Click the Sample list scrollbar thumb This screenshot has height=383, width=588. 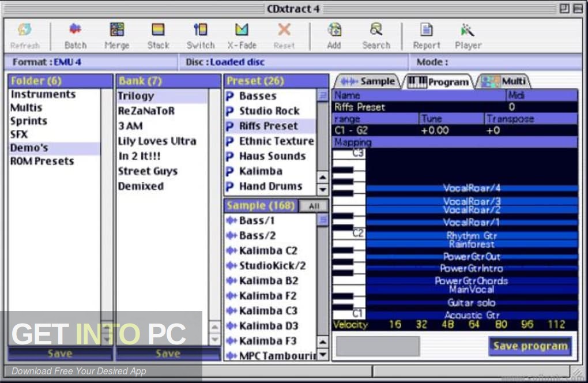322,220
